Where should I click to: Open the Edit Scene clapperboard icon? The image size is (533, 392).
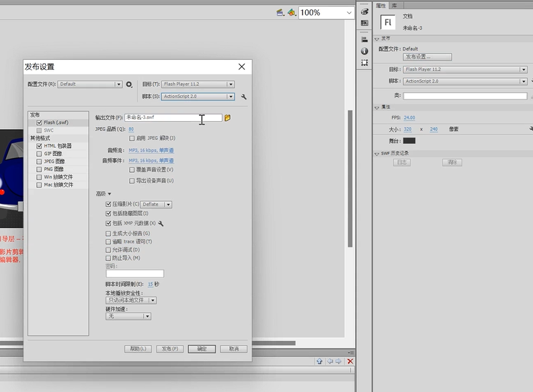280,13
